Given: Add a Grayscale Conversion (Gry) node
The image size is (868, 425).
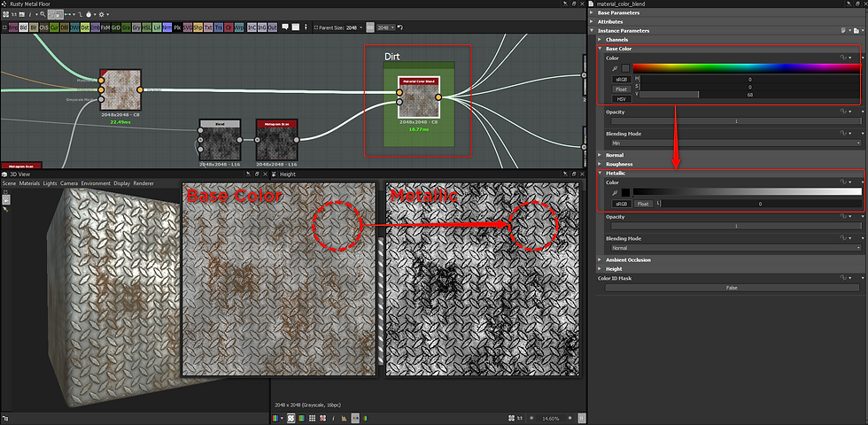Looking at the screenshot, I should 136,27.
